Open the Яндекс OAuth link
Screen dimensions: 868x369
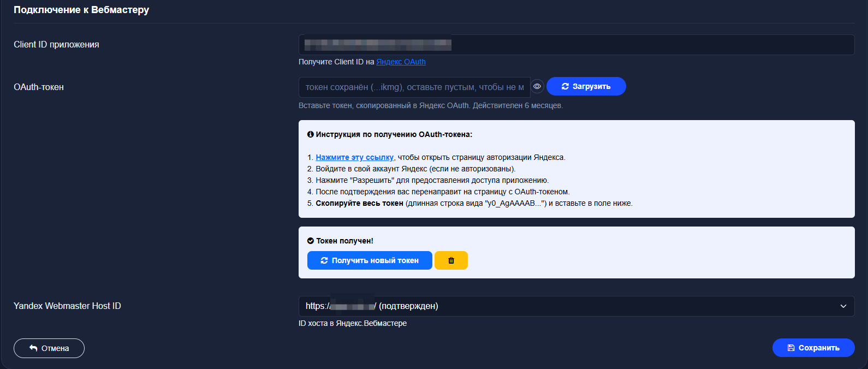pos(401,62)
